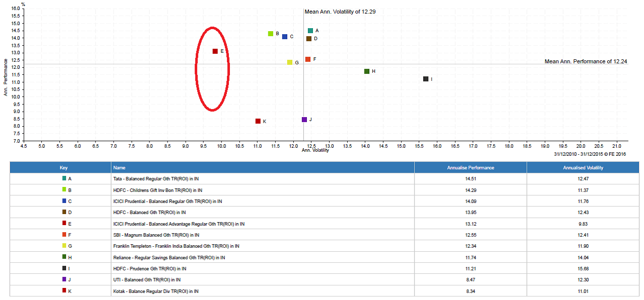644x300 pixels.
Task: Sort by the Annualise Performance column header
Action: [471, 167]
